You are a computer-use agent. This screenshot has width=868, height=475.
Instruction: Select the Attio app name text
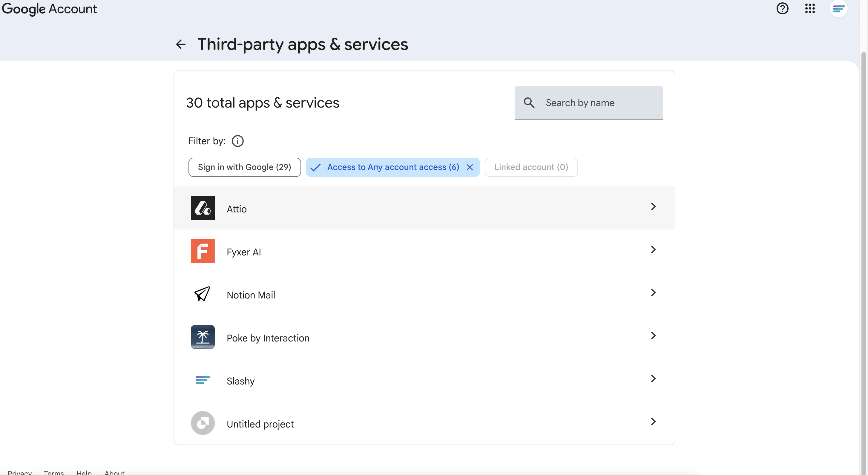(x=237, y=209)
